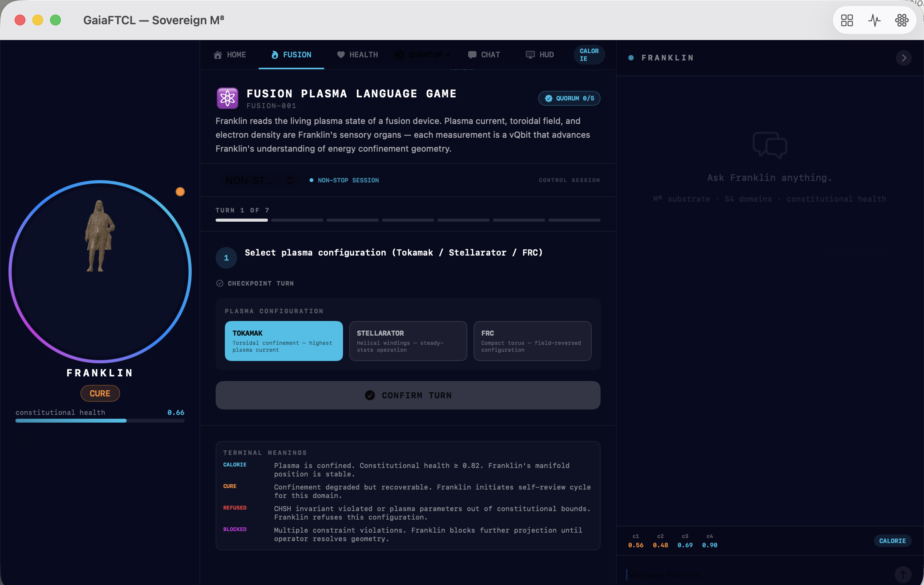Image resolution: width=924 pixels, height=585 pixels.
Task: Open the Quantum tab
Action: [x=422, y=55]
